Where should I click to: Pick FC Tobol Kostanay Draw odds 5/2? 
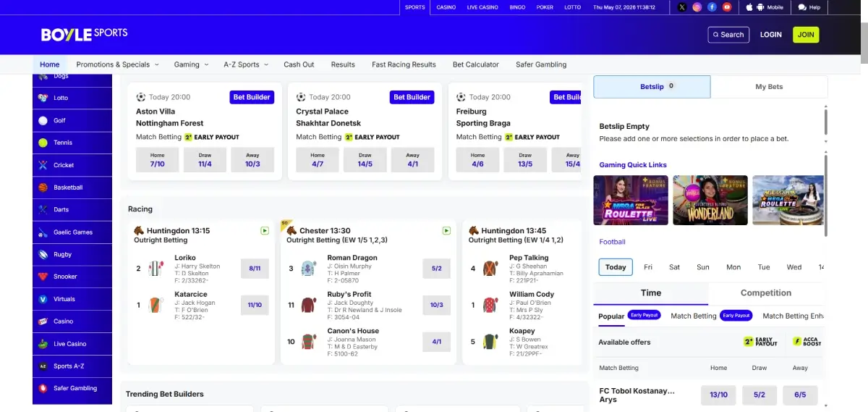(759, 395)
